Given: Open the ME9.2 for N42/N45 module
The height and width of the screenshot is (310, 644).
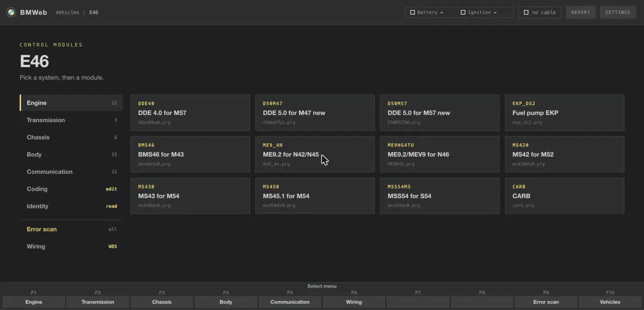Looking at the screenshot, I should tap(315, 155).
